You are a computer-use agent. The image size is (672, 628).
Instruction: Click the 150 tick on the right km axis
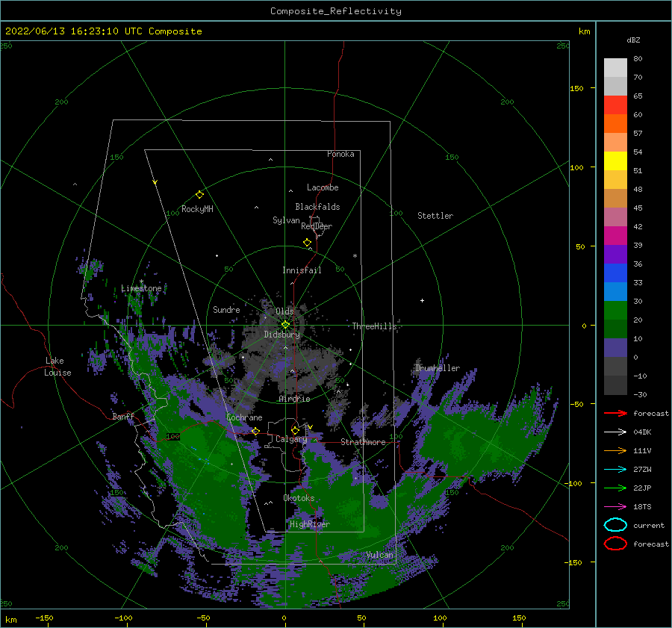tap(576, 88)
